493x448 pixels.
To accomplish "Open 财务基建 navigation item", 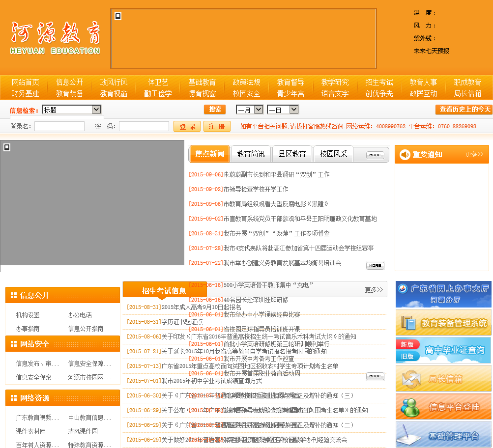I will [x=26, y=94].
